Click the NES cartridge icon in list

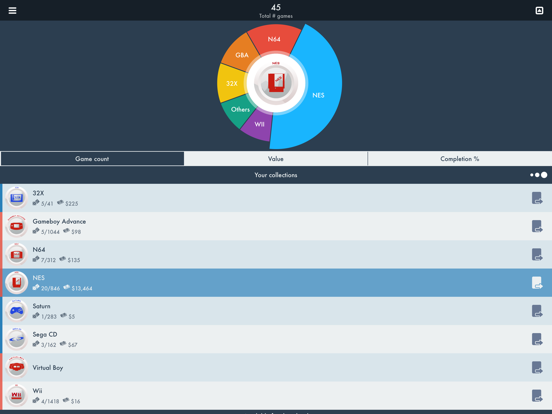17,282
